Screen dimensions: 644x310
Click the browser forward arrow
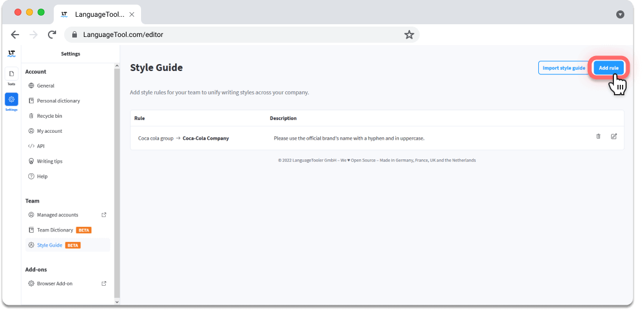click(34, 35)
